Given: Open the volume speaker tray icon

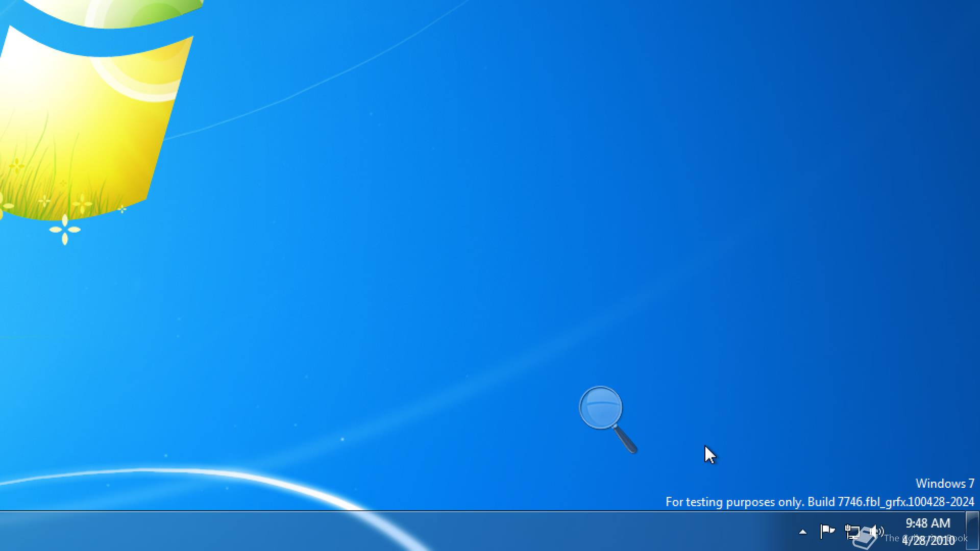Looking at the screenshot, I should (876, 532).
